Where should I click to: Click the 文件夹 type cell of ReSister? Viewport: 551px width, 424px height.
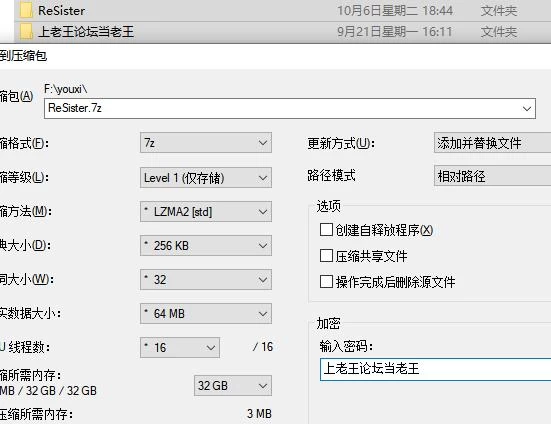(x=499, y=11)
